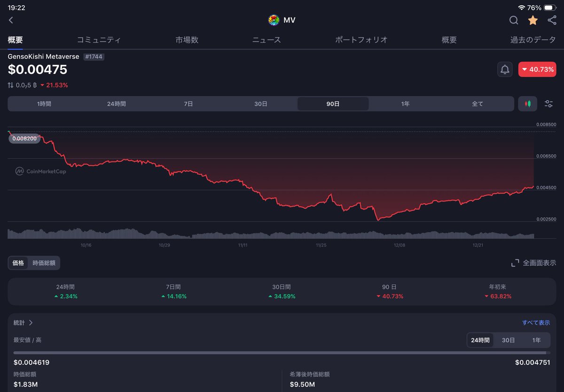Tap the 19:22 status bar clock
The width and height of the screenshot is (564, 392).
coord(16,8)
